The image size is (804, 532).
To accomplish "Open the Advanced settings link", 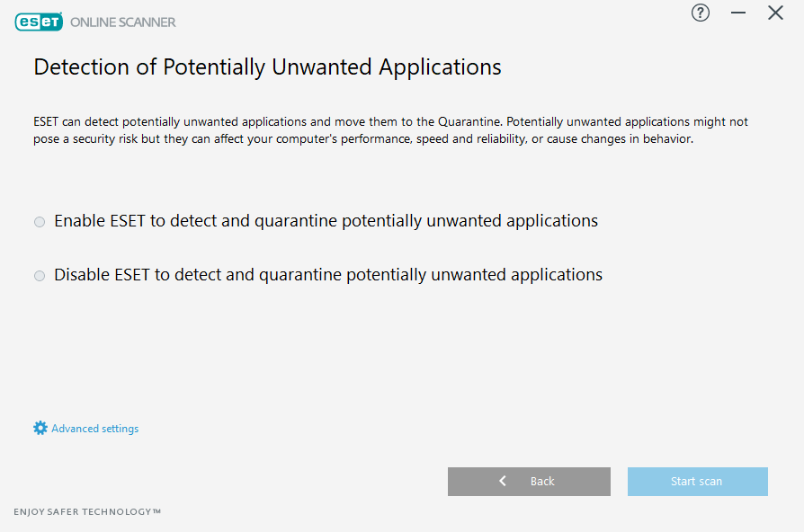I will point(94,429).
